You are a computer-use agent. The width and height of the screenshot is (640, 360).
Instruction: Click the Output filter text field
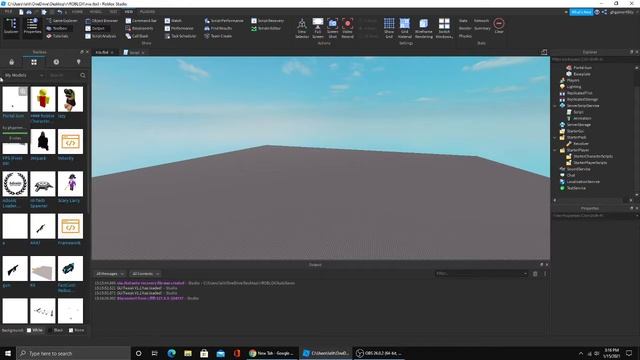click(482, 273)
